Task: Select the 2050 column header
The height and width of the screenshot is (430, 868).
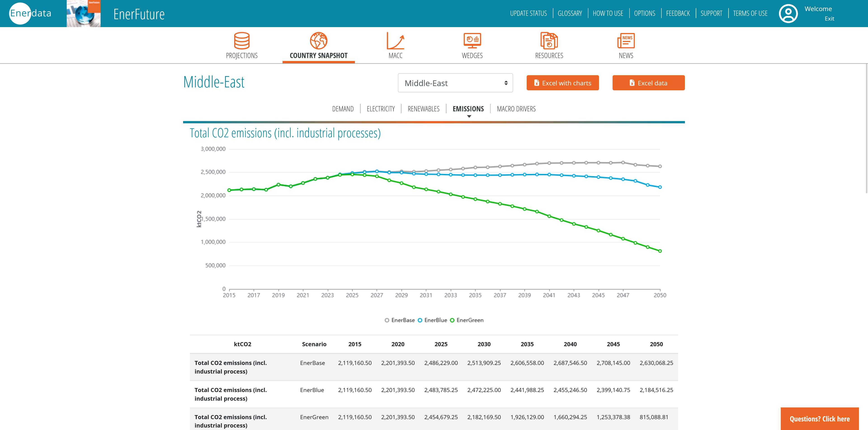Action: point(656,344)
